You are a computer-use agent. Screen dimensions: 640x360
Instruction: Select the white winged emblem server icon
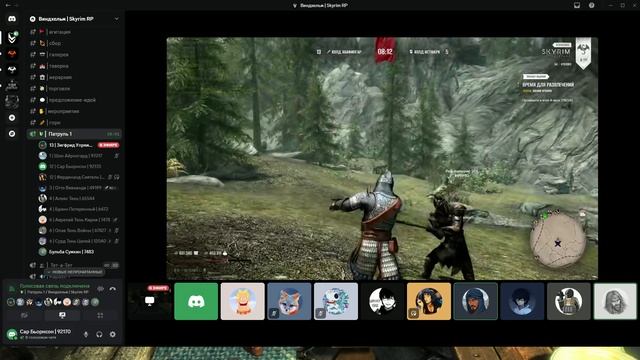tap(12, 70)
